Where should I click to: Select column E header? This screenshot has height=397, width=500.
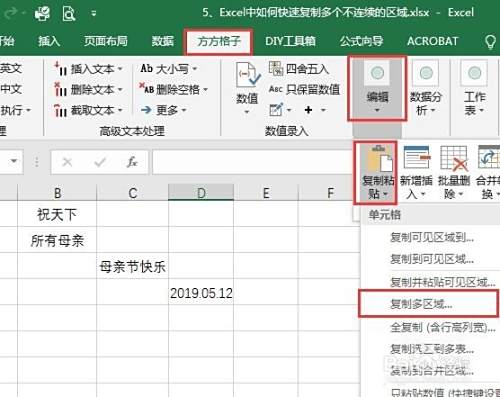pyautogui.click(x=266, y=193)
